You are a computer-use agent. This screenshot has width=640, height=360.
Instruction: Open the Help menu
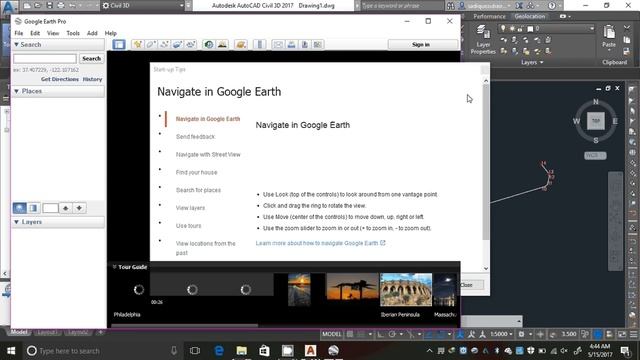[x=111, y=33]
